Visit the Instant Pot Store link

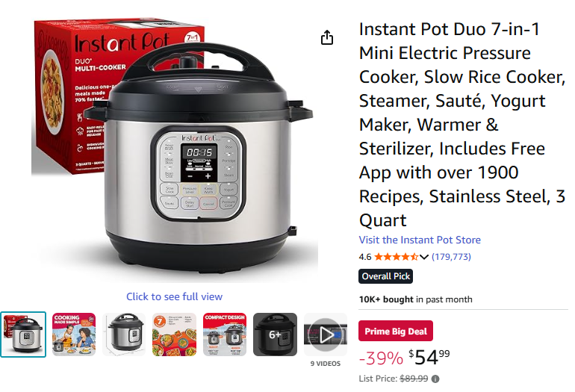[420, 240]
